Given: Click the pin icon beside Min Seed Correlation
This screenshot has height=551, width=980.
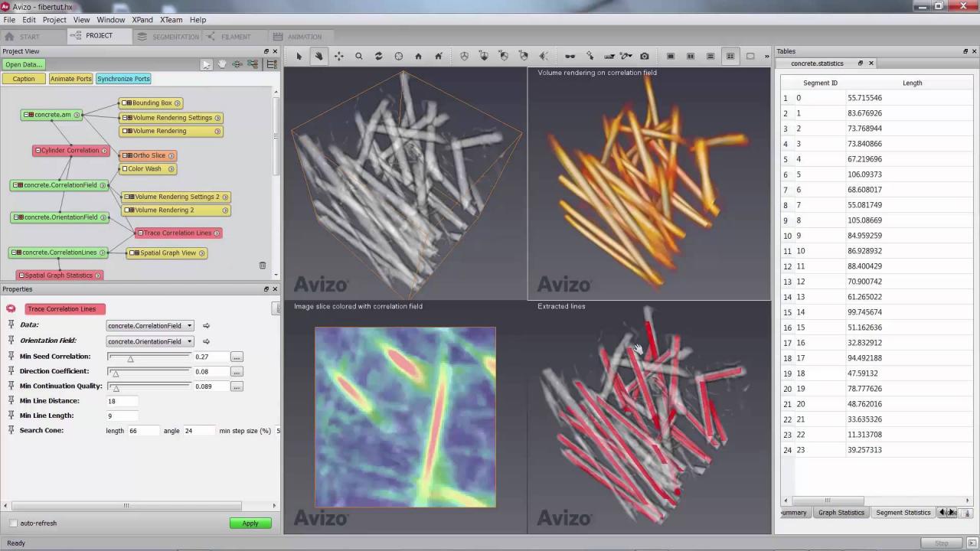Looking at the screenshot, I should pos(11,357).
